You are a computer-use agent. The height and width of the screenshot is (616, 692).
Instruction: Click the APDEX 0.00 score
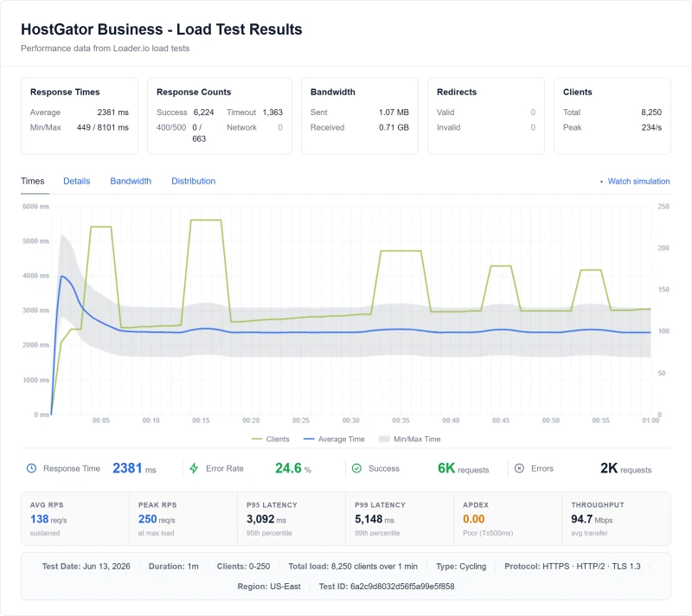pos(473,519)
